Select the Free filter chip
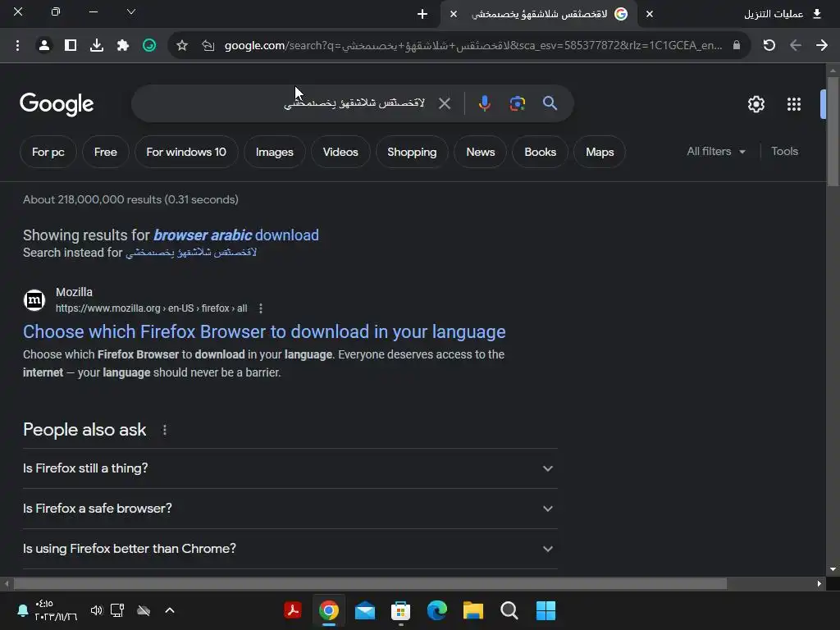This screenshot has height=630, width=840. 106,152
